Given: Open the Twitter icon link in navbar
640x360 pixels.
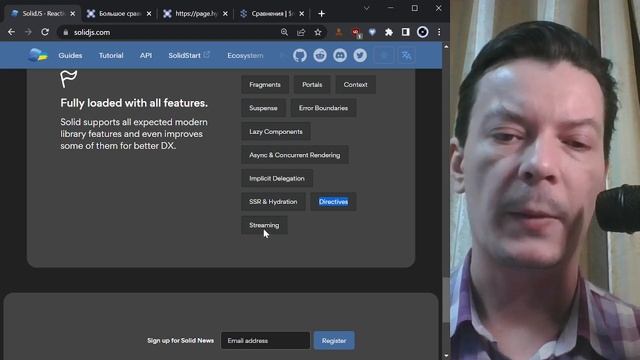Looking at the screenshot, I should click(x=360, y=55).
